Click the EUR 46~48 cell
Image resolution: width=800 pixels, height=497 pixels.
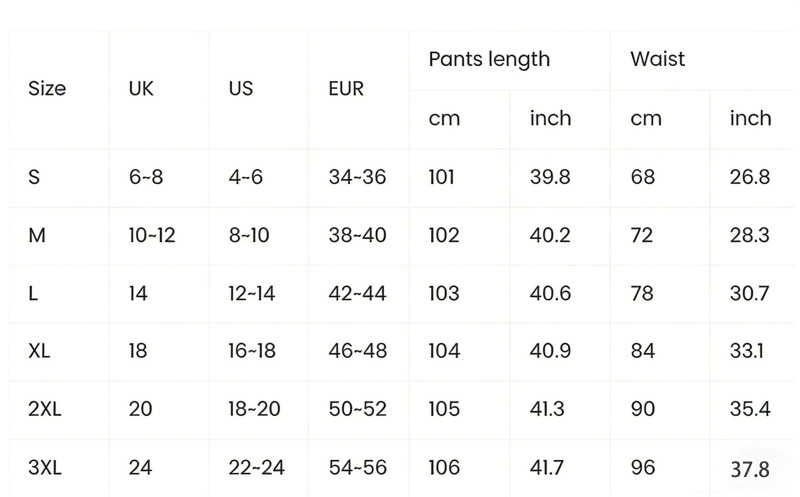(x=357, y=351)
